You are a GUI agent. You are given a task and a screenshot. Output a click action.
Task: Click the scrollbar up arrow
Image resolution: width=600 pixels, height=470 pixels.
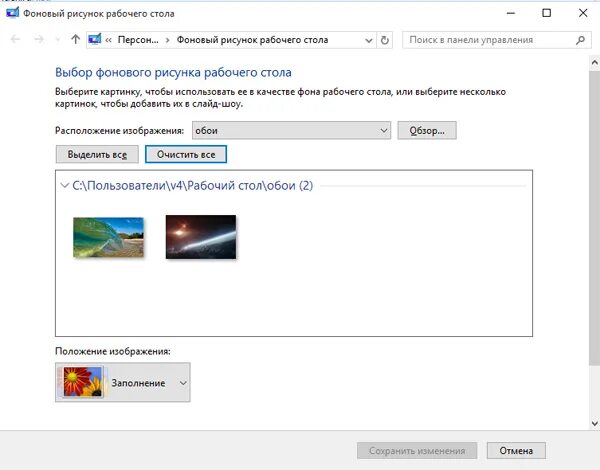tap(594, 62)
